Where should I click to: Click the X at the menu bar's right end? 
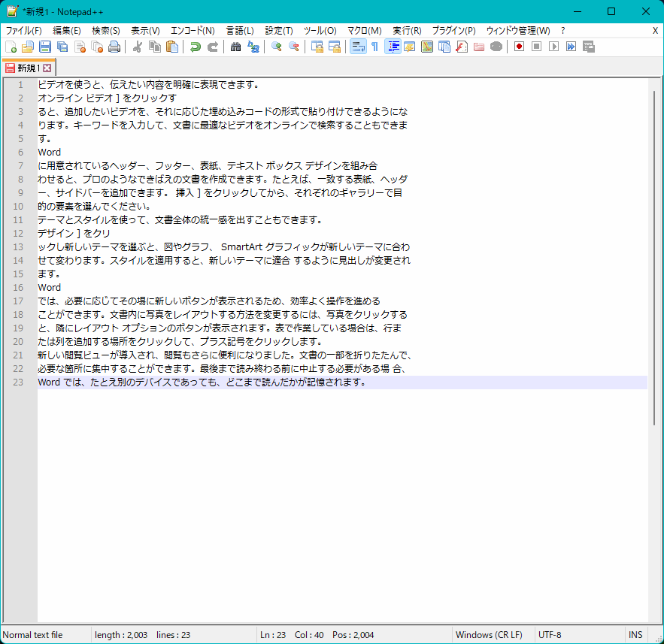tap(655, 31)
